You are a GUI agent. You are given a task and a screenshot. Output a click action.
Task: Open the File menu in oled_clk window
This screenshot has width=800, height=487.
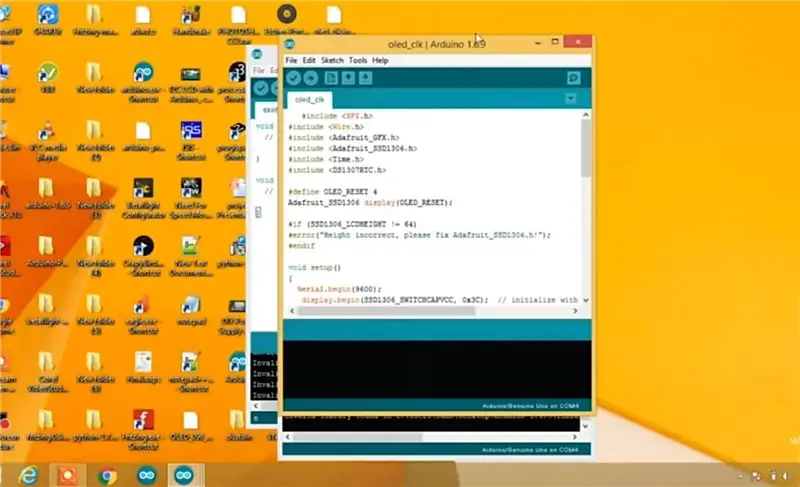point(291,60)
